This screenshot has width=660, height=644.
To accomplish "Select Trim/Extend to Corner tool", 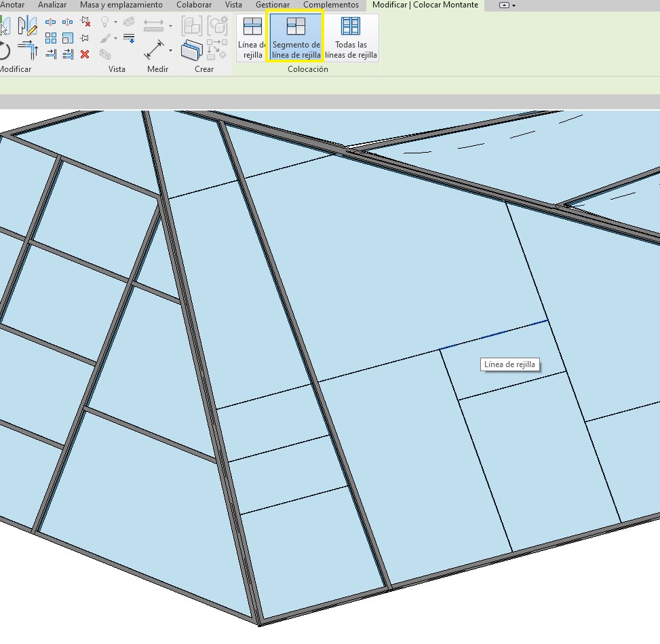I will (27, 50).
